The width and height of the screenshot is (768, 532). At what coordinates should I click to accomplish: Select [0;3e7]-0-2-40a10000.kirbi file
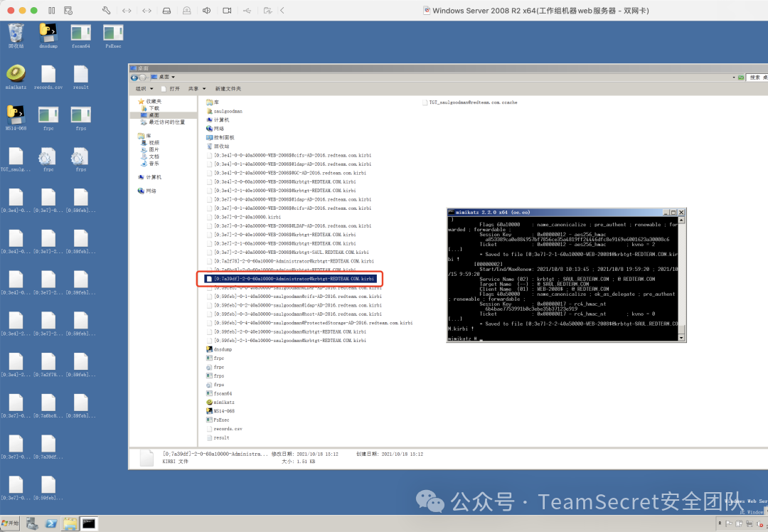pyautogui.click(x=243, y=217)
